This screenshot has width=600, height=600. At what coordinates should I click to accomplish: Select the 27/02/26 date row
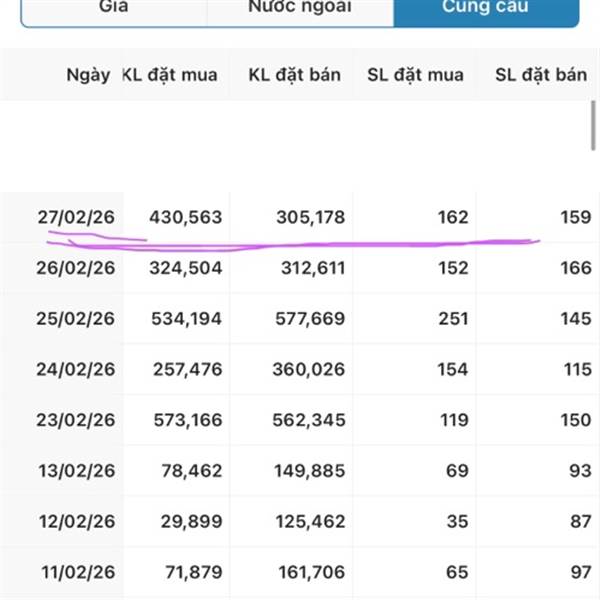76,217
